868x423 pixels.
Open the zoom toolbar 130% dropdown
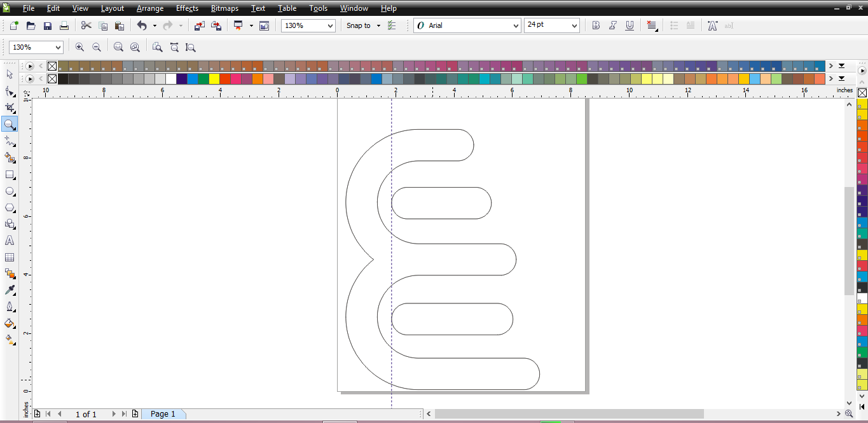click(x=58, y=47)
